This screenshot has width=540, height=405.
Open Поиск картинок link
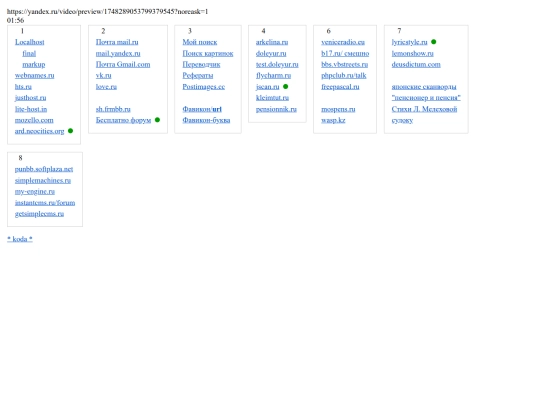click(x=208, y=53)
